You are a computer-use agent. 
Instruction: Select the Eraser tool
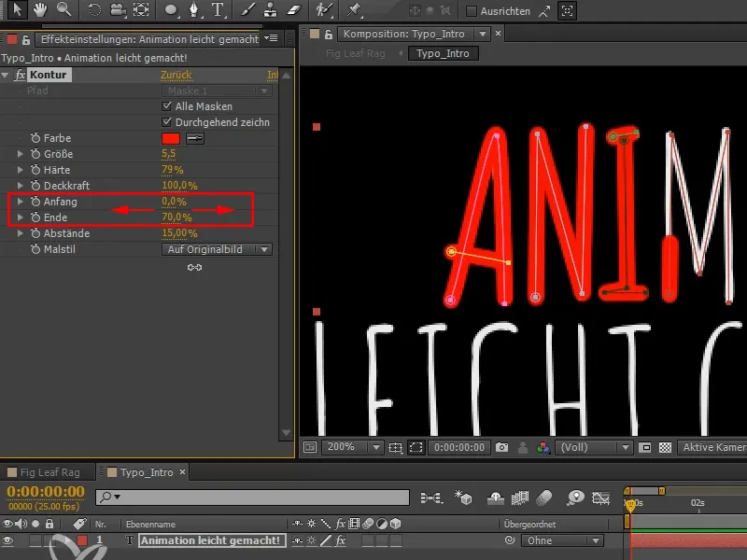[x=295, y=9]
